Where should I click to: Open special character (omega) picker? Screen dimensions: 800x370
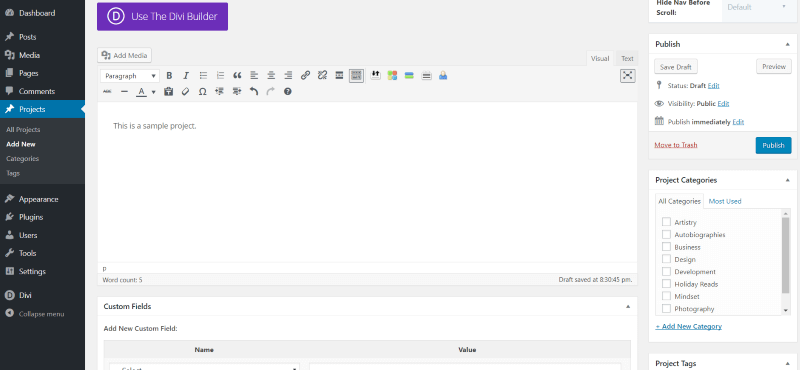[203, 92]
